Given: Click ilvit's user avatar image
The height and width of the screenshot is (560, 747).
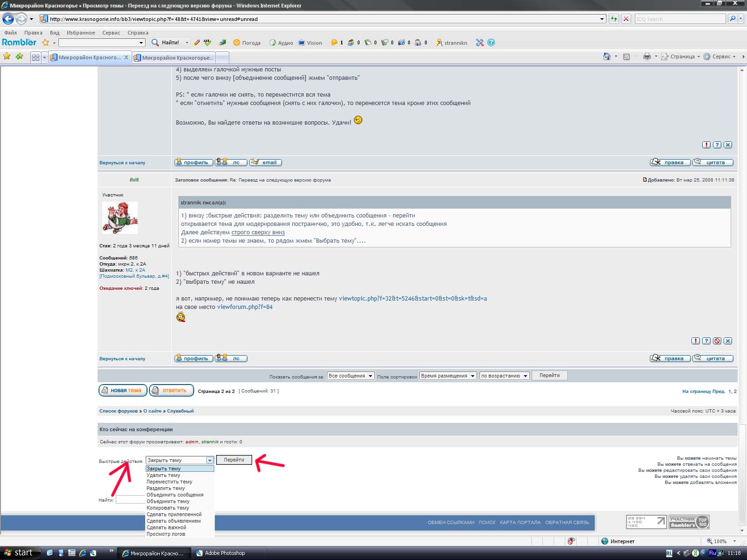Looking at the screenshot, I should point(120,217).
